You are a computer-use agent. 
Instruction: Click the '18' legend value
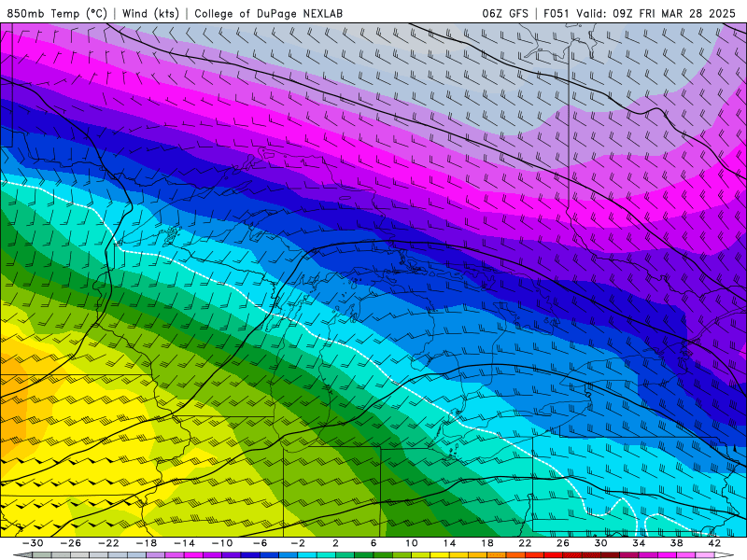[x=486, y=543]
